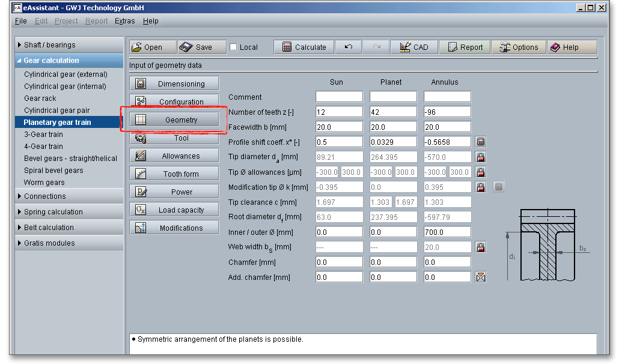Open the File menu
Viewport: 619px width, 364px height.
click(20, 21)
